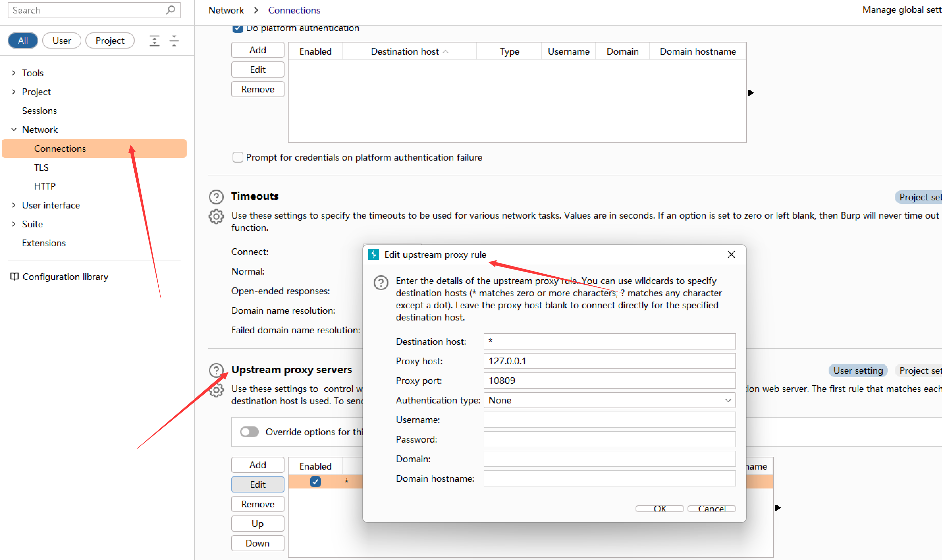Click the search magnifier icon

click(170, 10)
